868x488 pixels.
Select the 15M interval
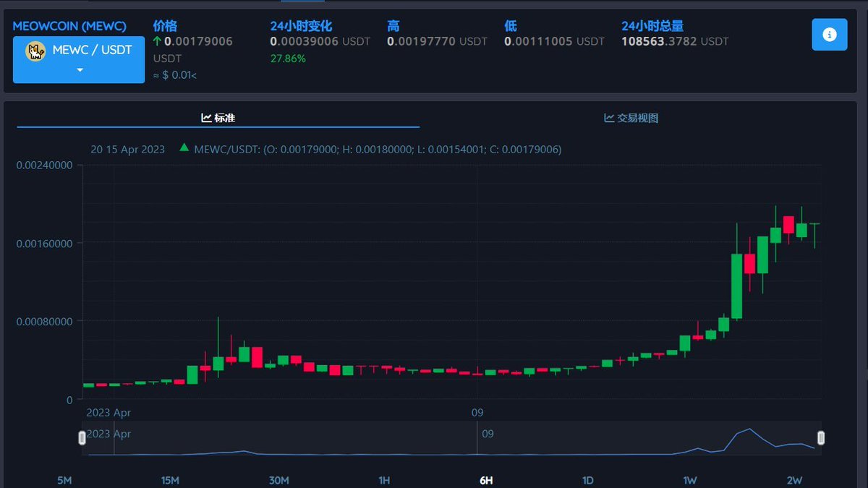pyautogui.click(x=170, y=479)
